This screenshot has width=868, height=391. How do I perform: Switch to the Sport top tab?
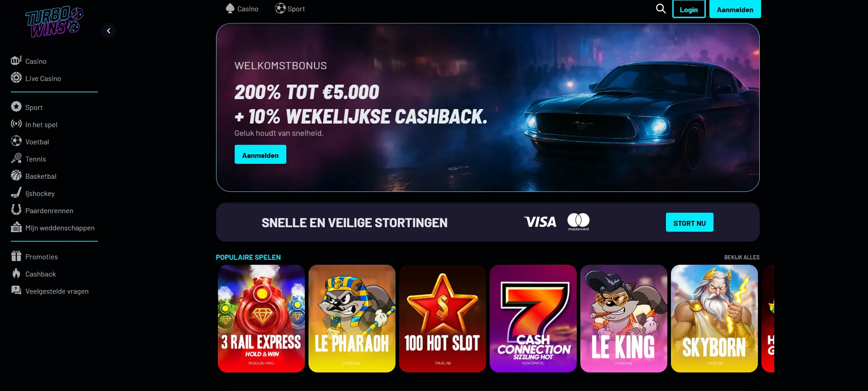click(x=290, y=9)
